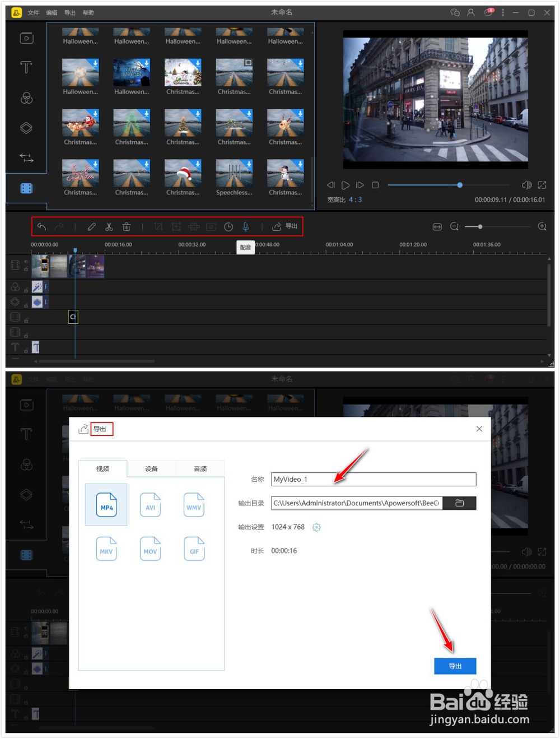
Task: Open the Overlays tab in the editor sidebar
Action: pos(26,128)
